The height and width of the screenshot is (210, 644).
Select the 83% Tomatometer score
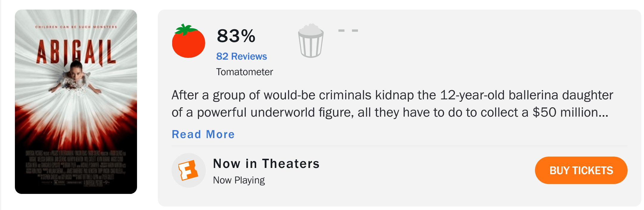click(x=236, y=36)
